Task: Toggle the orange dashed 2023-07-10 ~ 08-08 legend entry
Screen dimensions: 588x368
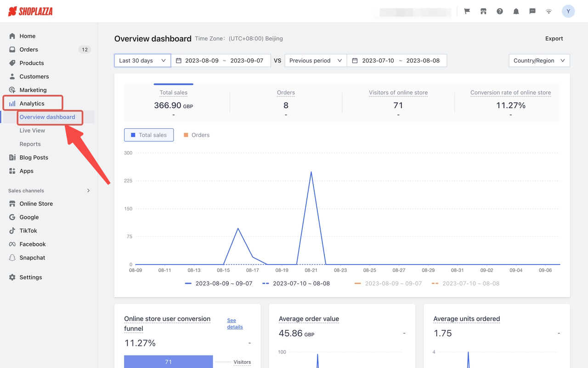Action: (465, 283)
